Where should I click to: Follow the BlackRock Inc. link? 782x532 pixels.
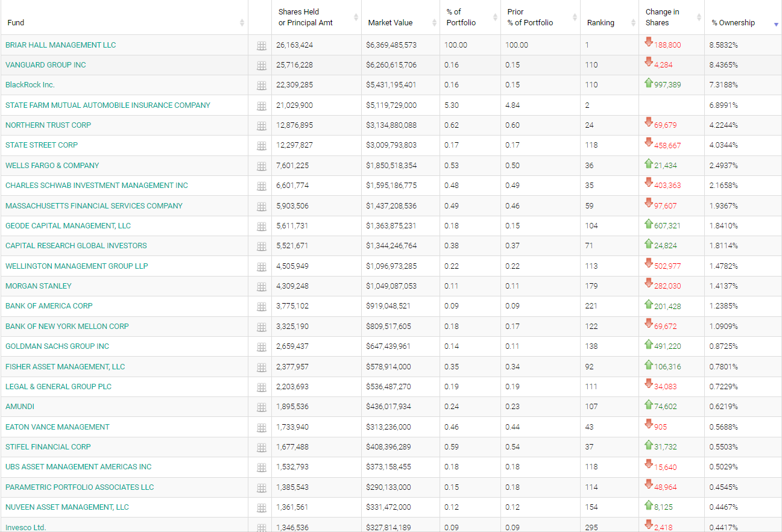[30, 85]
